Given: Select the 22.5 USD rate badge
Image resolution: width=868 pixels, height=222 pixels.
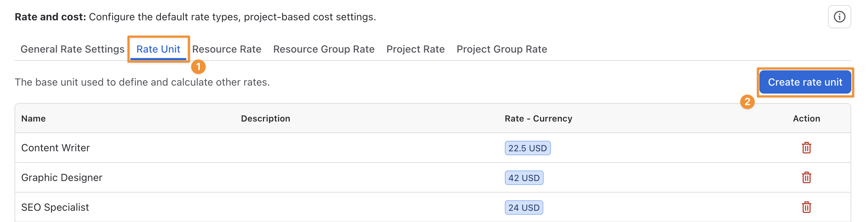Looking at the screenshot, I should pos(528,148).
